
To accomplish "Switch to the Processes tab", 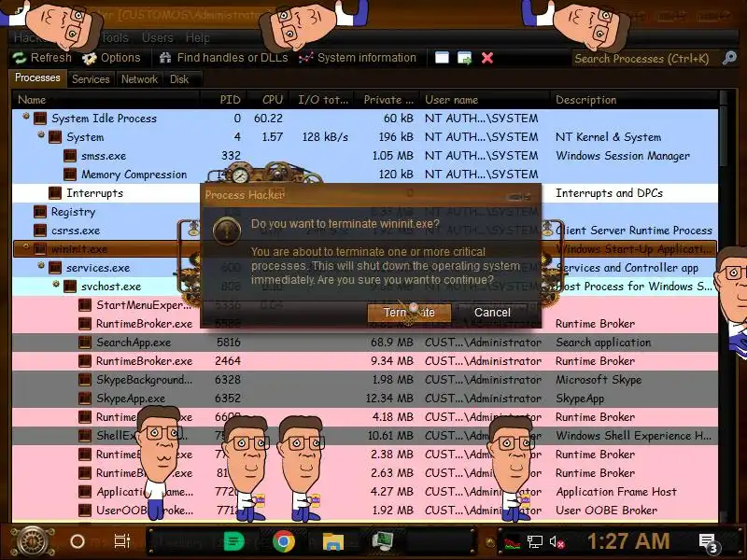I will (x=37, y=78).
